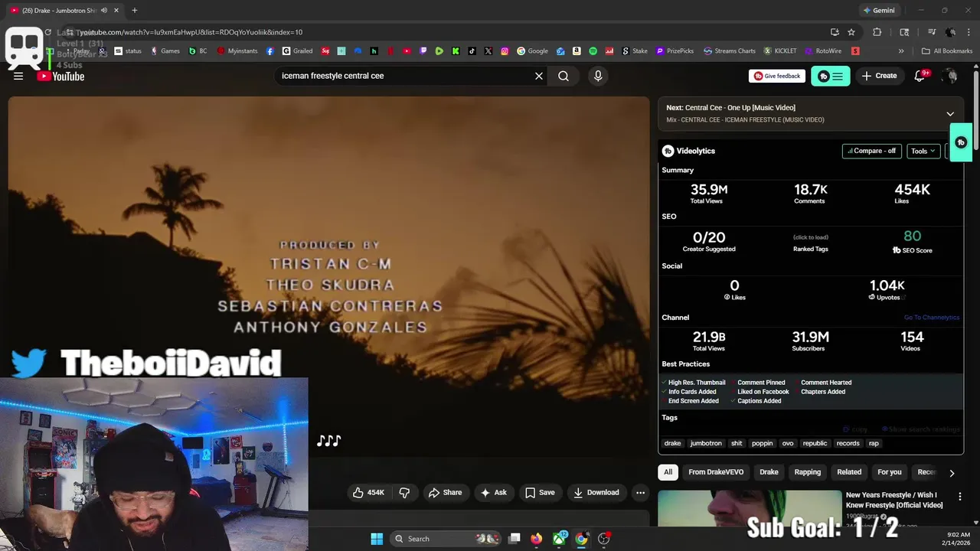Click the 'ovo' tag chip
The image size is (980, 551).
point(788,443)
